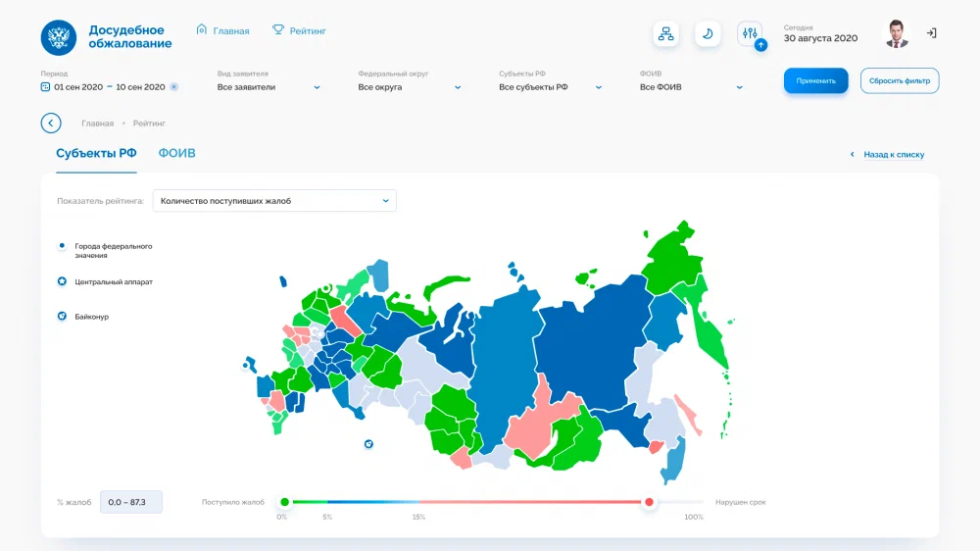The width and height of the screenshot is (980, 551).
Task: Click the Baikonur marker on map
Action: point(368,444)
